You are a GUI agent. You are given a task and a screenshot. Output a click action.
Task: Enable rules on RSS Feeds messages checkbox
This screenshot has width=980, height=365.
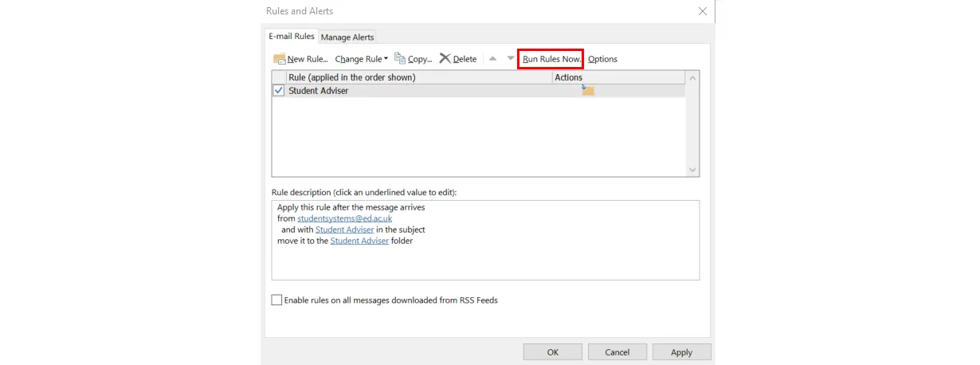pyautogui.click(x=276, y=300)
